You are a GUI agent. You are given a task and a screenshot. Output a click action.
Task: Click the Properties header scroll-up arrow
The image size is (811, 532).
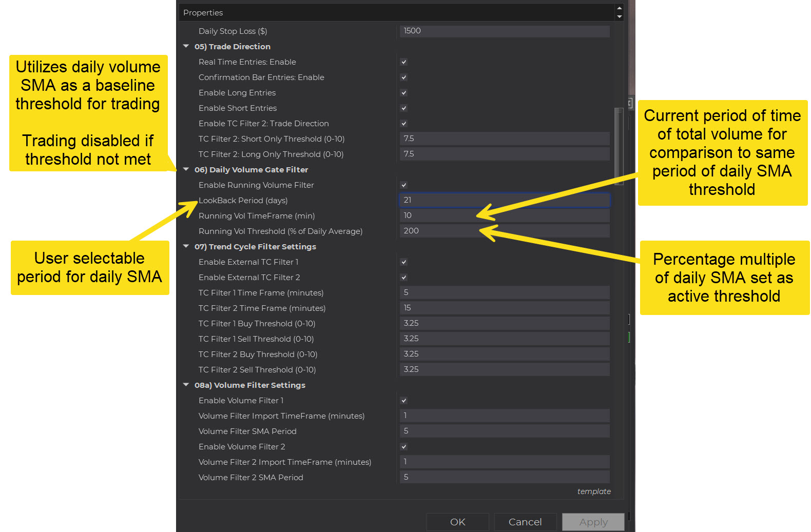[x=620, y=8]
